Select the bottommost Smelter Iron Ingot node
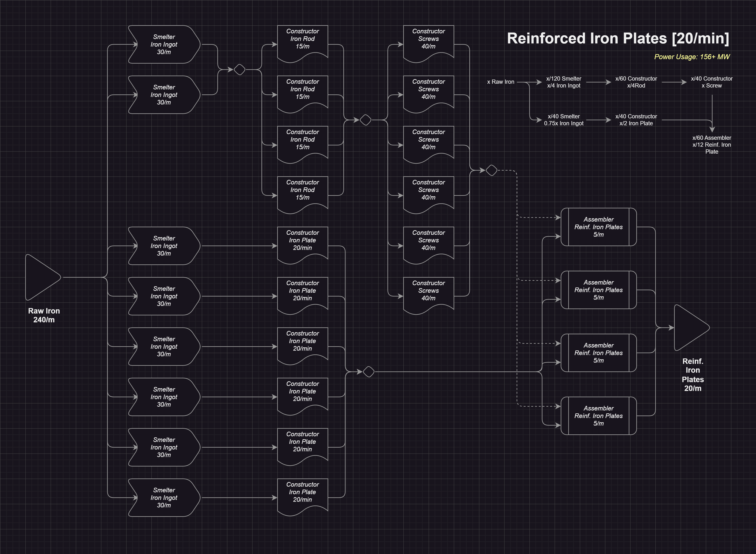Viewport: 756px width, 554px height. (164, 498)
